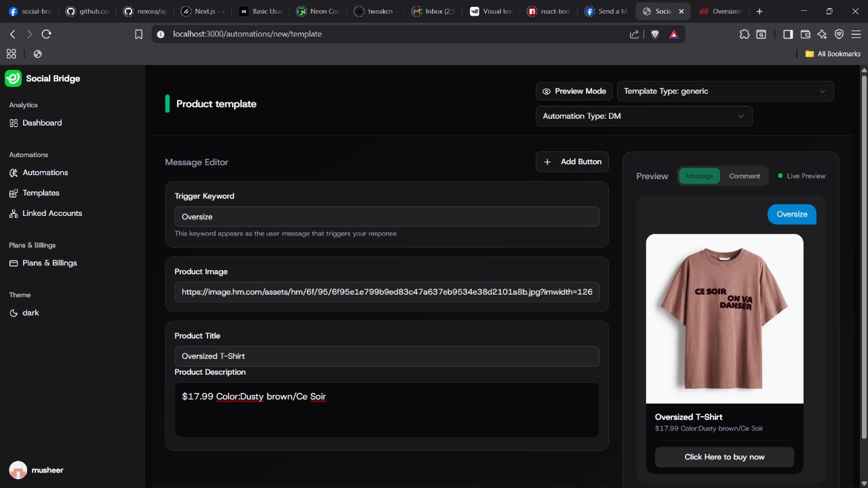This screenshot has height=488, width=868.
Task: Toggle Preview Mode with the eye button
Action: (574, 91)
